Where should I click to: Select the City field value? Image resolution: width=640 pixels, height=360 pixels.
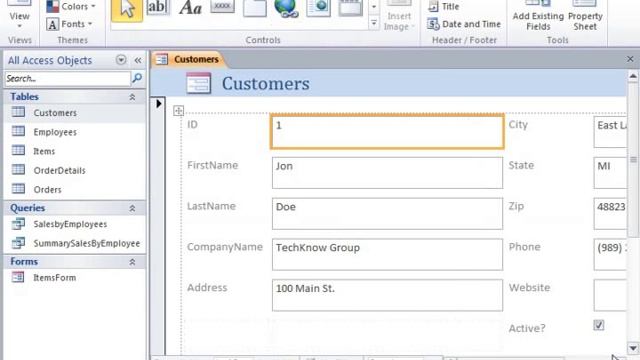coord(610,132)
